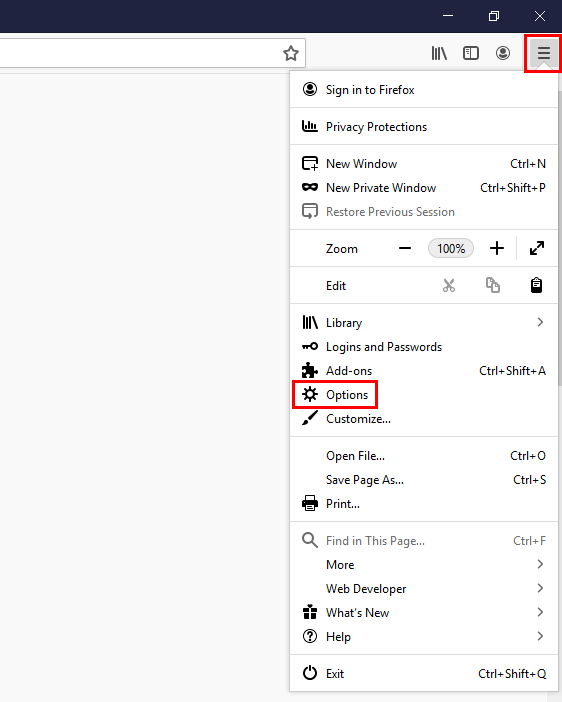The width and height of the screenshot is (562, 702).
Task: Zoom out with the minus button
Action: (405, 248)
